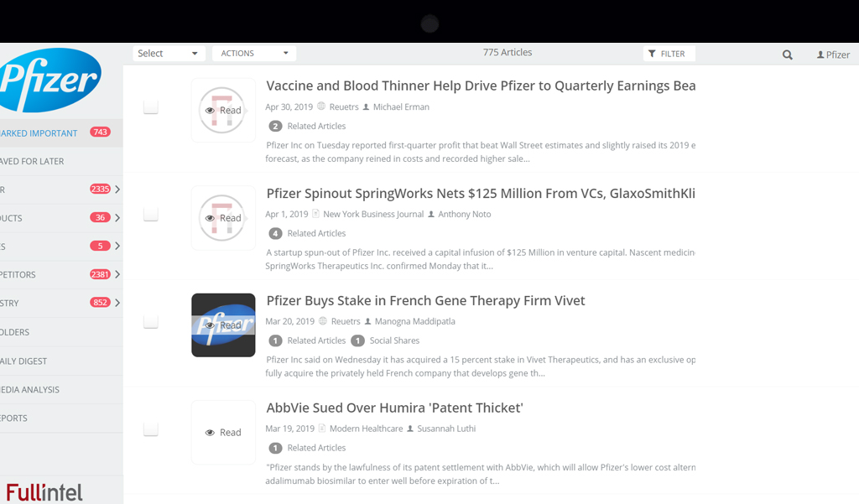Click the 4 Related Articles count badge
The image size is (859, 504).
point(275,233)
